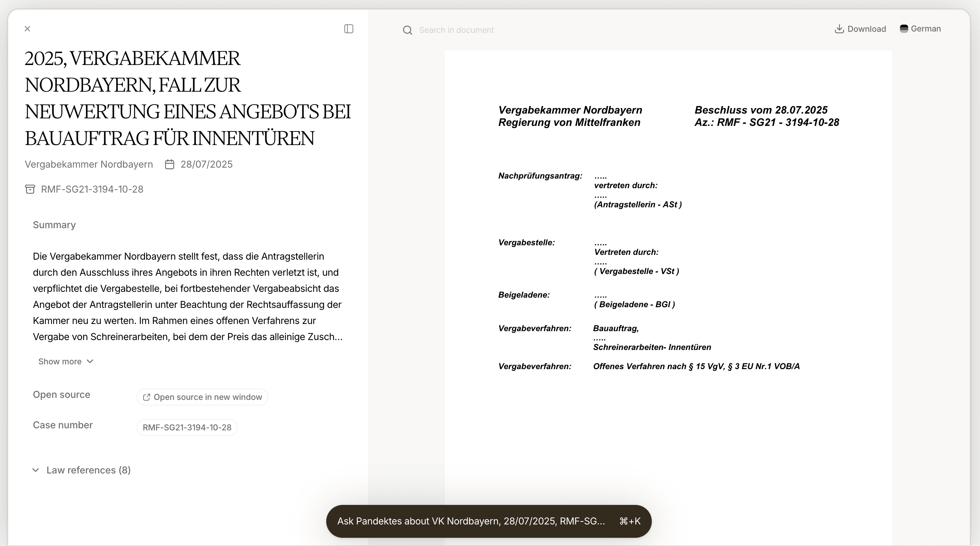Open the Ask Pandektes prompt bar
The image size is (980, 546).
(x=471, y=521)
